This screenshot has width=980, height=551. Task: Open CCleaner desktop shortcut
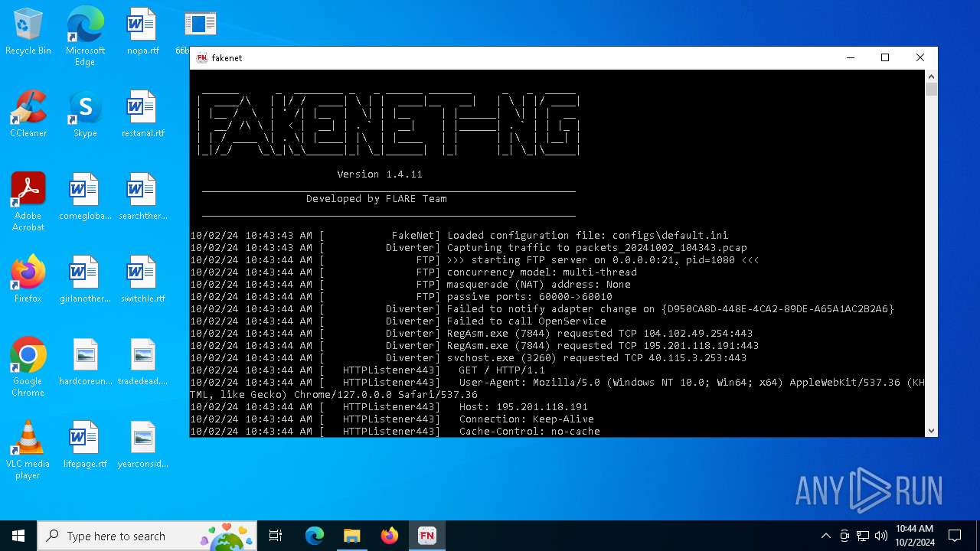pos(28,115)
